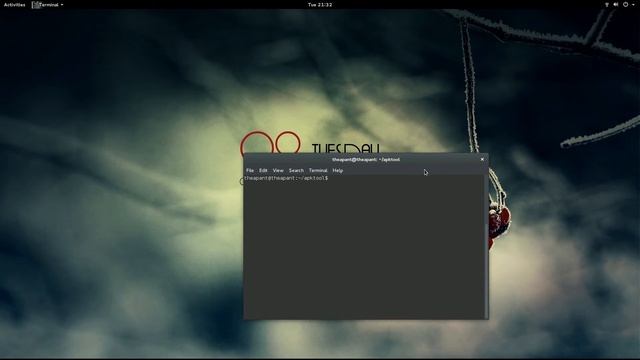640x360 pixels.
Task: Open the Search menu in terminal
Action: coord(296,171)
